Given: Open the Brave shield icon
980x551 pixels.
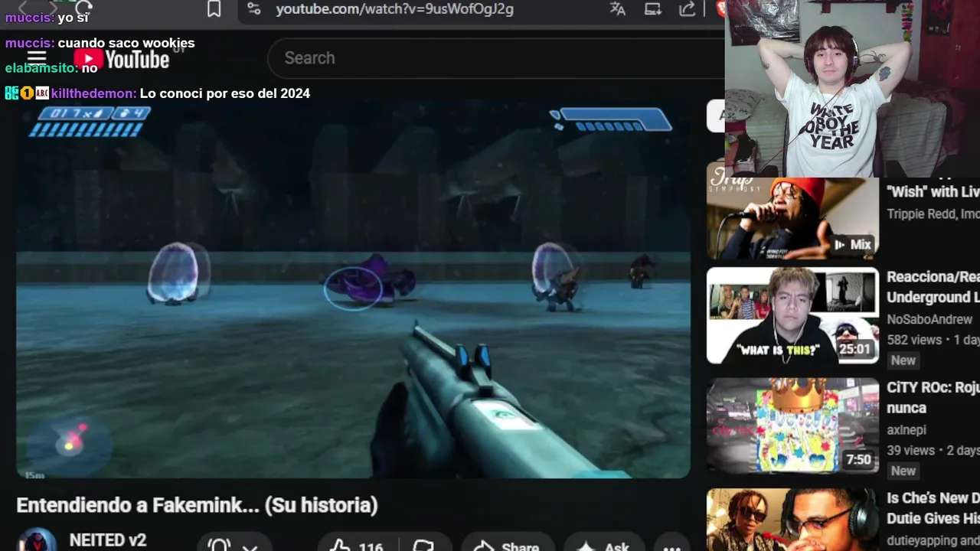Looking at the screenshot, I should tap(720, 9).
